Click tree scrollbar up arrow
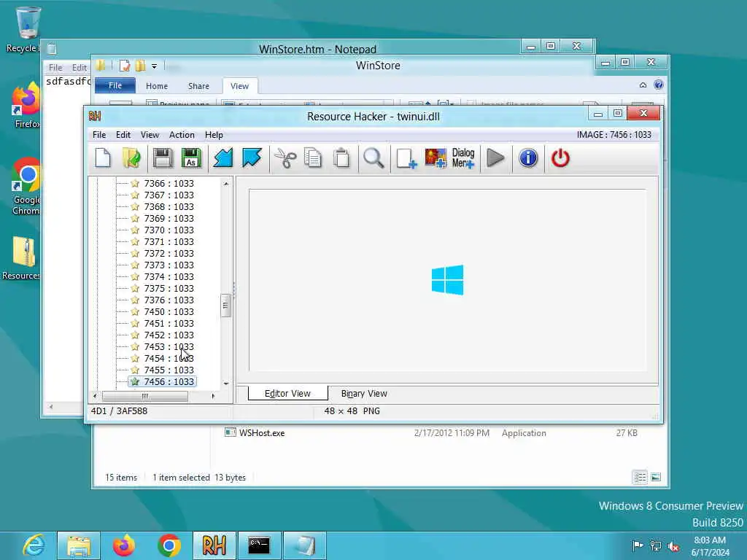 tap(226, 183)
